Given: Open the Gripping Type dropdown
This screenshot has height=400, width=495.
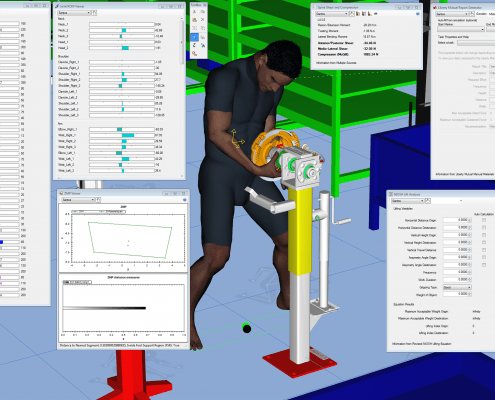Looking at the screenshot, I should 457,287.
